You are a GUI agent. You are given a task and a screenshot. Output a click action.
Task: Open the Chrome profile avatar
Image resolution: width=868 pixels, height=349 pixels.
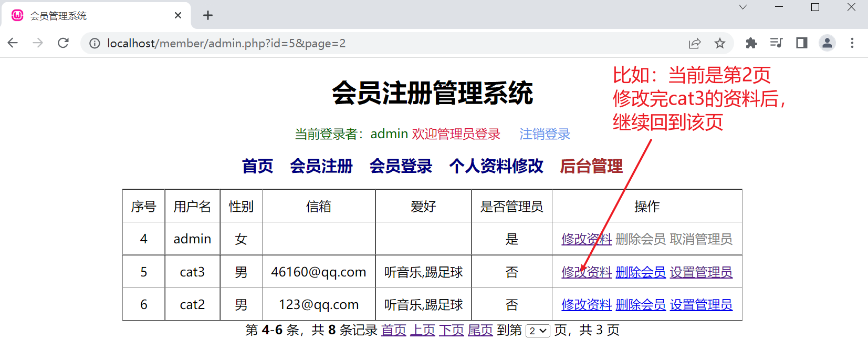827,43
